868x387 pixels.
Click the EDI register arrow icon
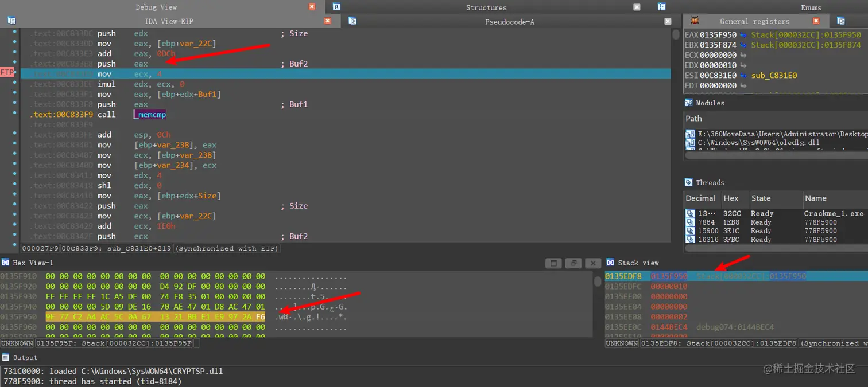point(744,86)
